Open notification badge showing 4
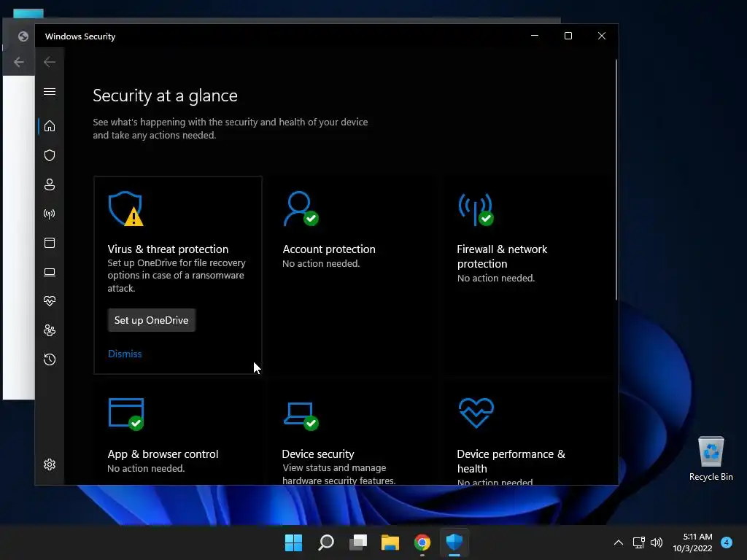The image size is (747, 560). (727, 542)
